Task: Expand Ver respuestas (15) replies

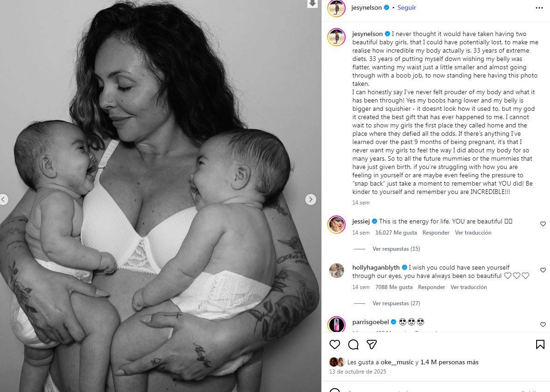Action: pyautogui.click(x=396, y=248)
